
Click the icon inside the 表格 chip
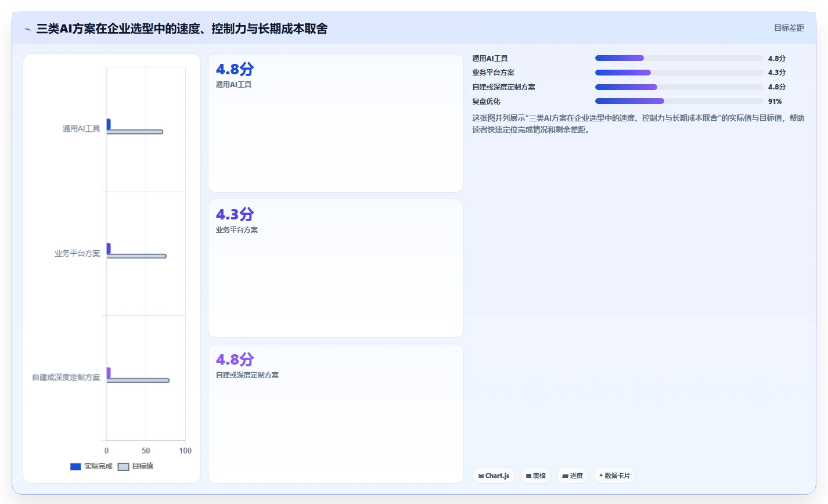click(x=528, y=476)
